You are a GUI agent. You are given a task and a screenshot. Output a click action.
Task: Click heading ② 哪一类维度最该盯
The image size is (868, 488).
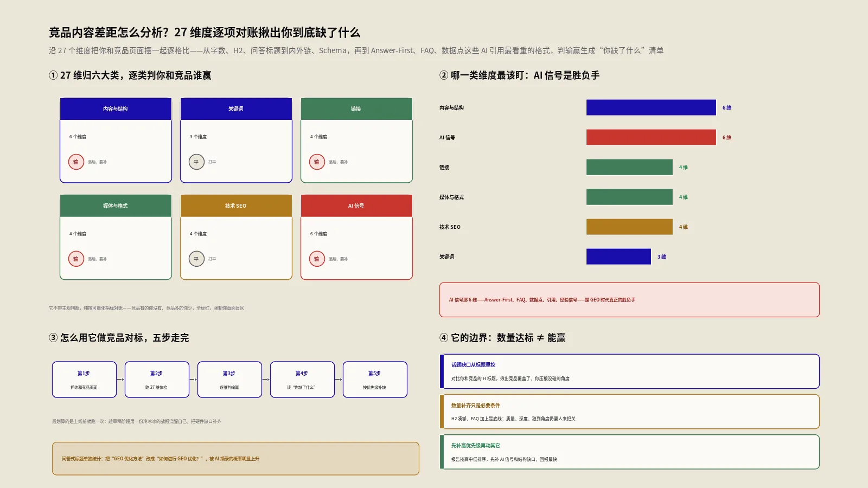(520, 75)
